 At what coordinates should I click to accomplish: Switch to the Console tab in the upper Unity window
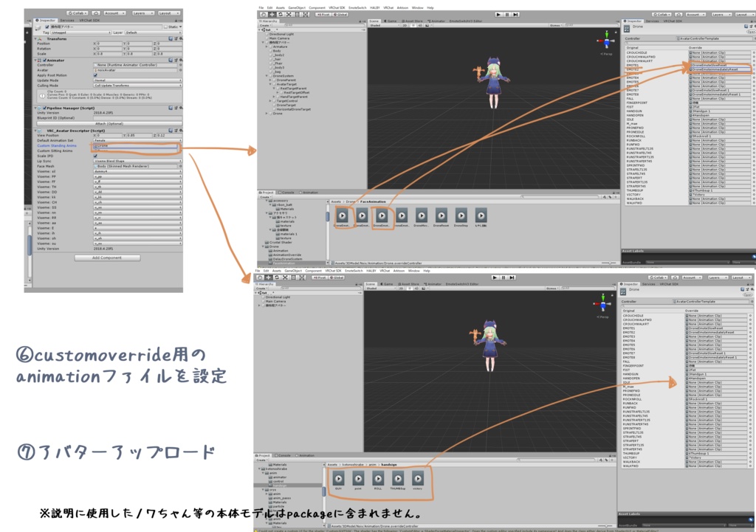click(286, 193)
